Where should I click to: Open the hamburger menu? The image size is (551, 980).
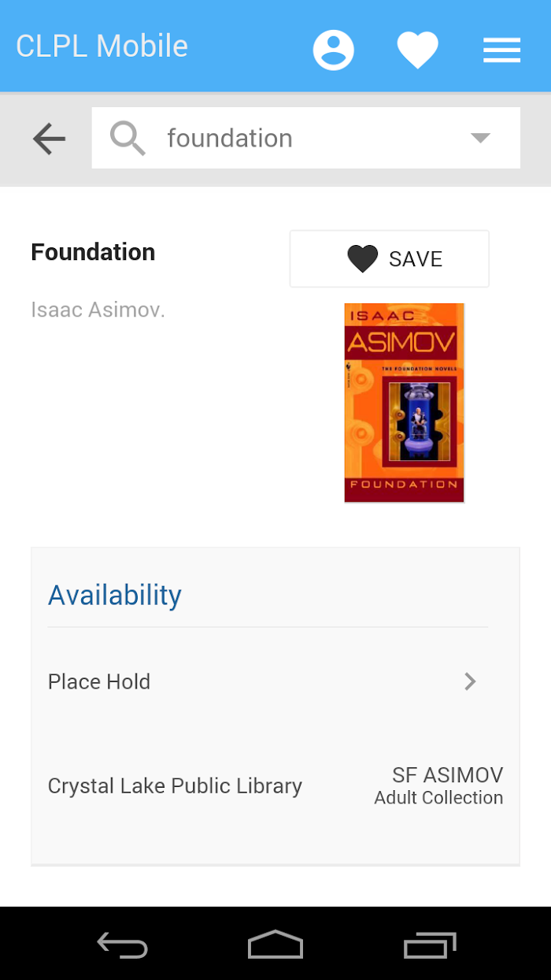[502, 50]
